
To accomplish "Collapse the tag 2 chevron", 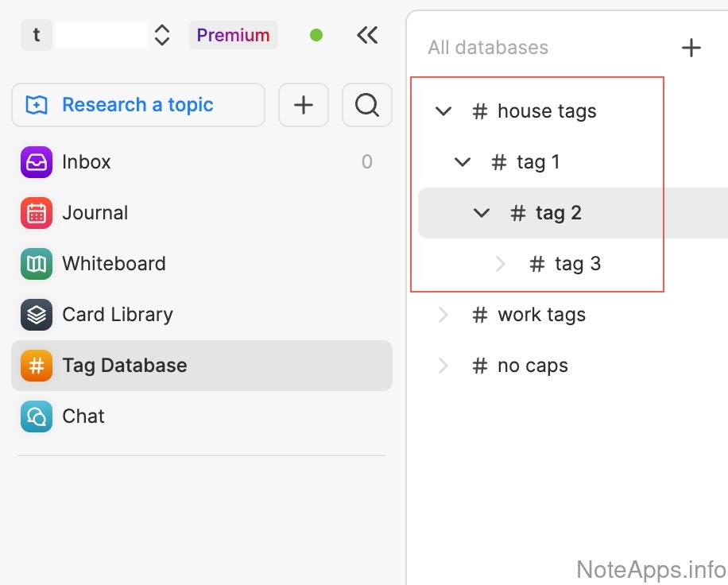I will point(482,213).
